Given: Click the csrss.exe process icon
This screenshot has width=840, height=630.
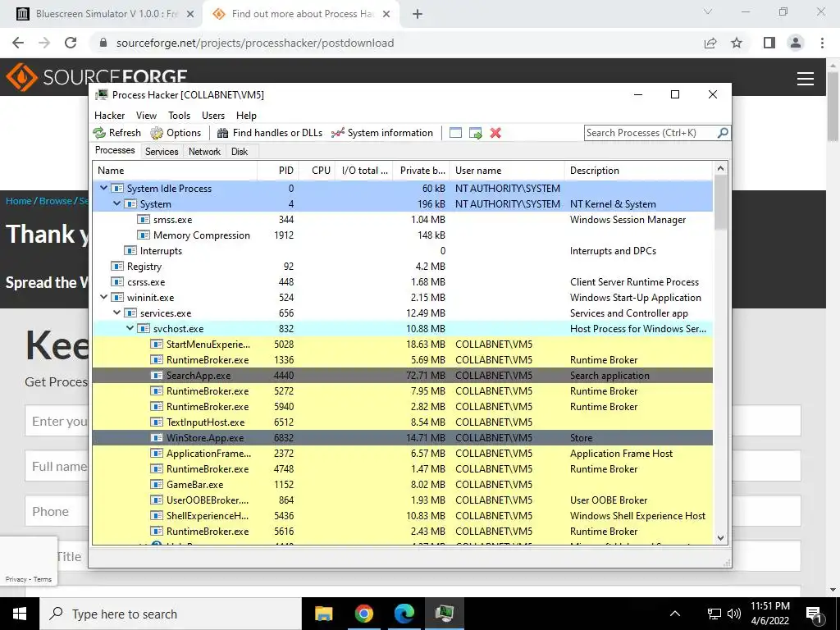Looking at the screenshot, I should pyautogui.click(x=116, y=282).
